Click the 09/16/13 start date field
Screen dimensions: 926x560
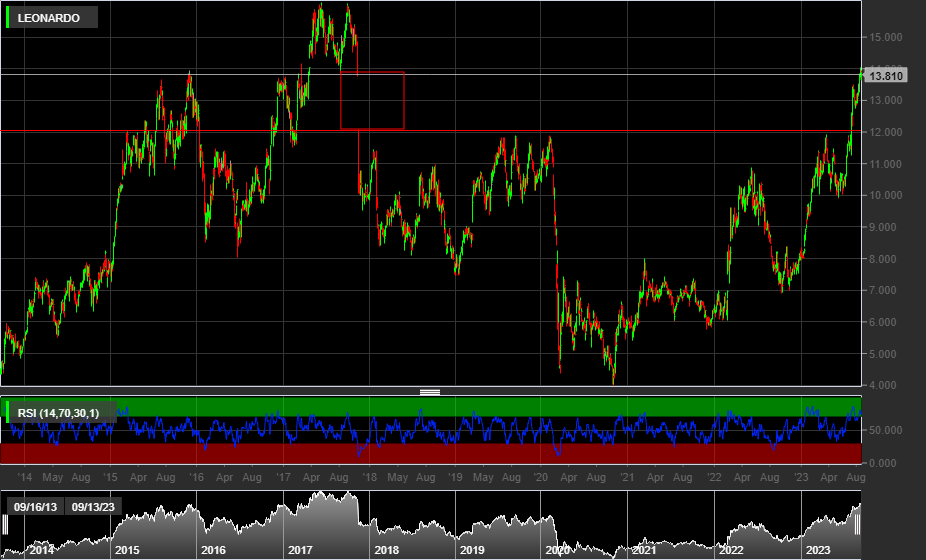point(33,507)
